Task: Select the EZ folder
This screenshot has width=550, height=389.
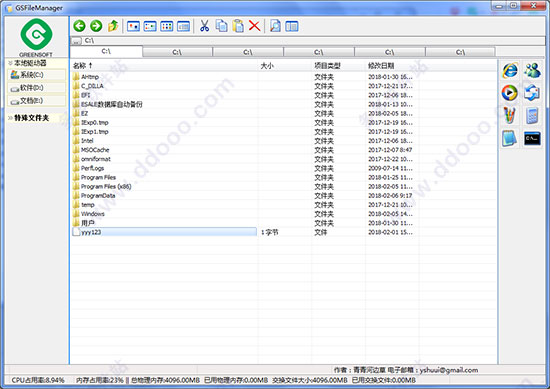Action: pyautogui.click(x=84, y=113)
